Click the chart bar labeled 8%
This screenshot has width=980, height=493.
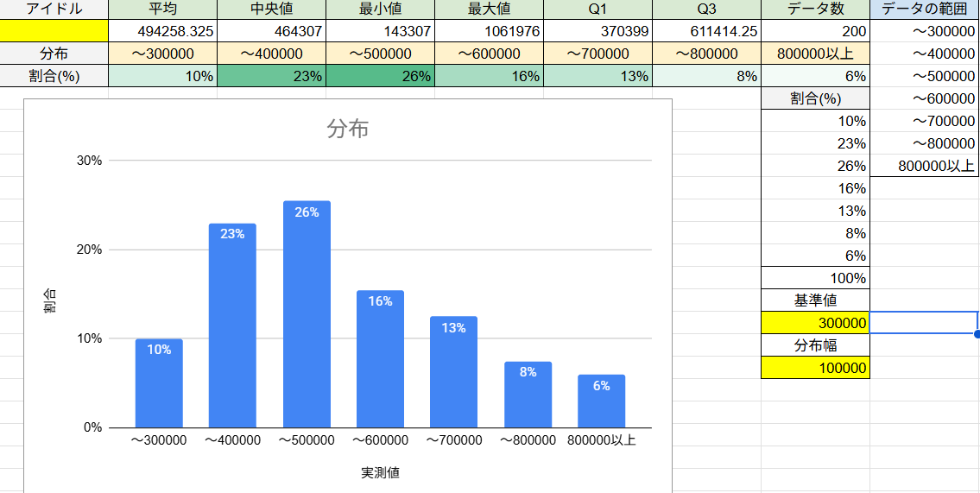pyautogui.click(x=528, y=395)
